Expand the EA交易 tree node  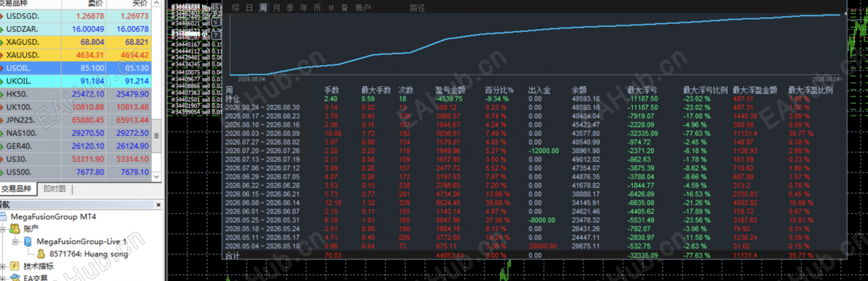pyautogui.click(x=3, y=279)
